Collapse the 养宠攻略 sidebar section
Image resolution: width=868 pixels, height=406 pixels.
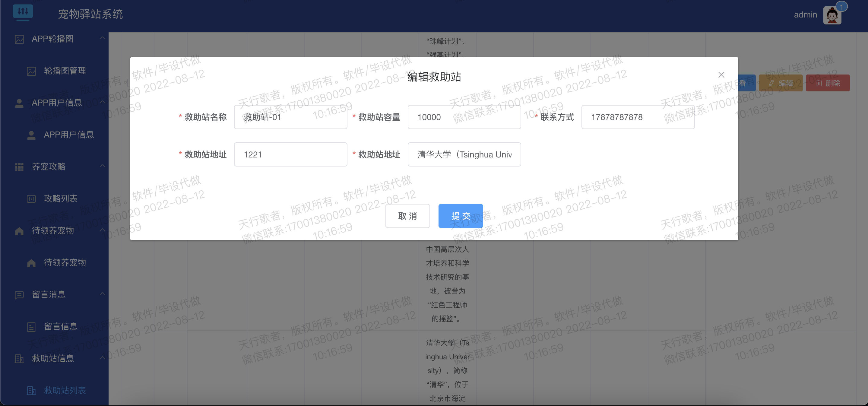point(102,166)
